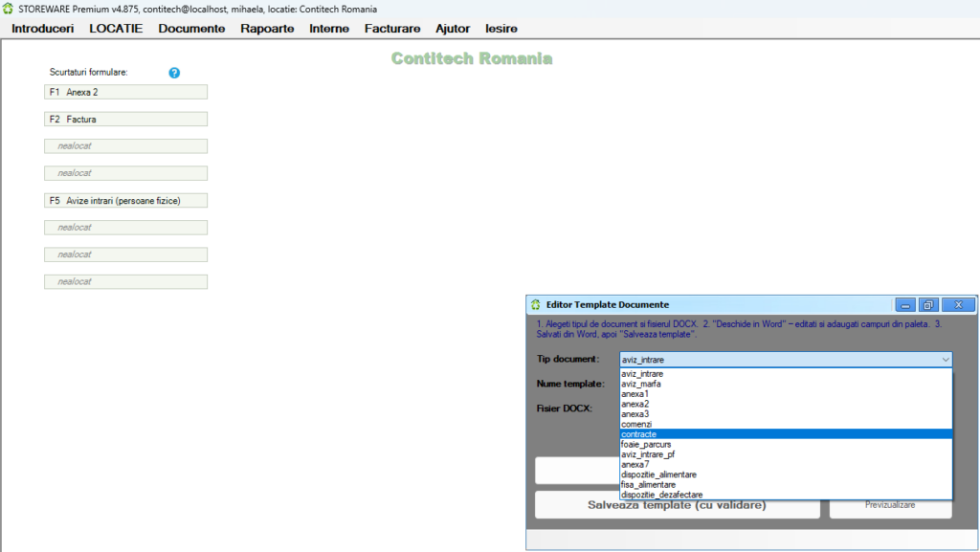Select aviz_intrare from the dropdown list
The height and width of the screenshot is (552, 980).
786,374
